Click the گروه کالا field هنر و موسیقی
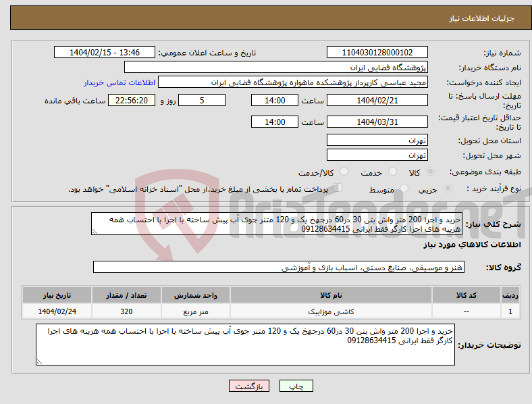 coord(279,267)
